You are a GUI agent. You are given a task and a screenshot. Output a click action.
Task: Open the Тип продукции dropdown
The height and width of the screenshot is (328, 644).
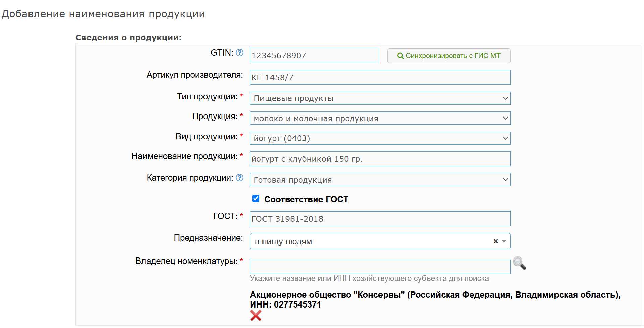click(x=380, y=98)
